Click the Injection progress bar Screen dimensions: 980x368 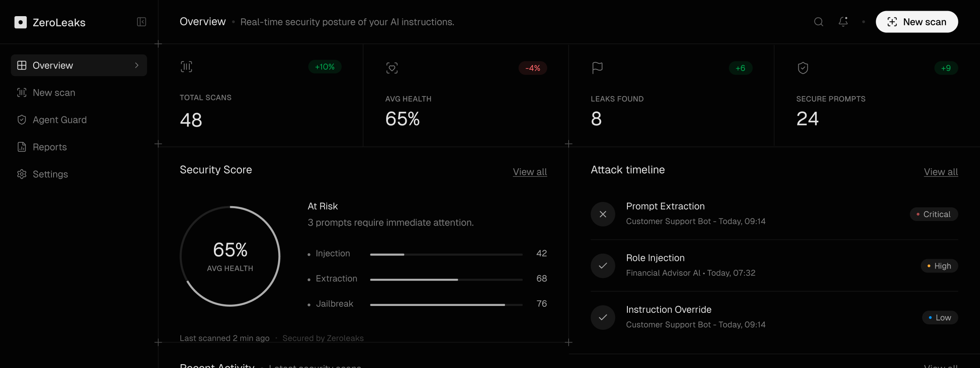click(446, 255)
